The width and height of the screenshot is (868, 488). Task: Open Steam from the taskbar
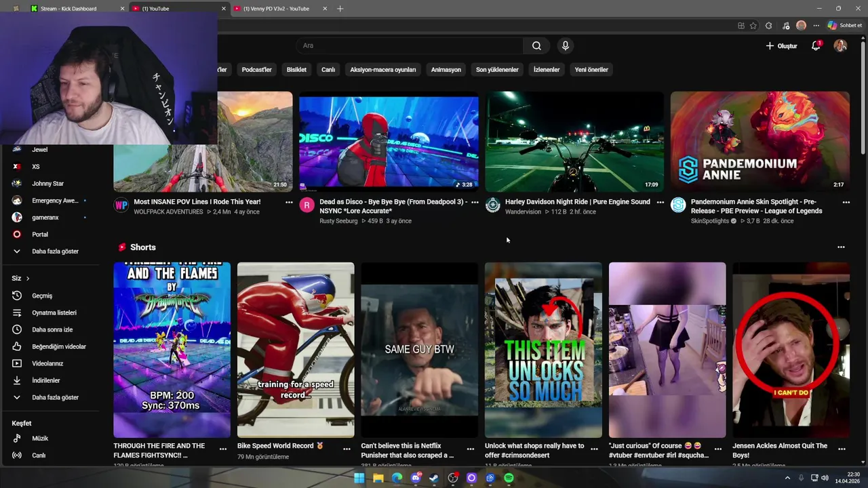click(434, 478)
